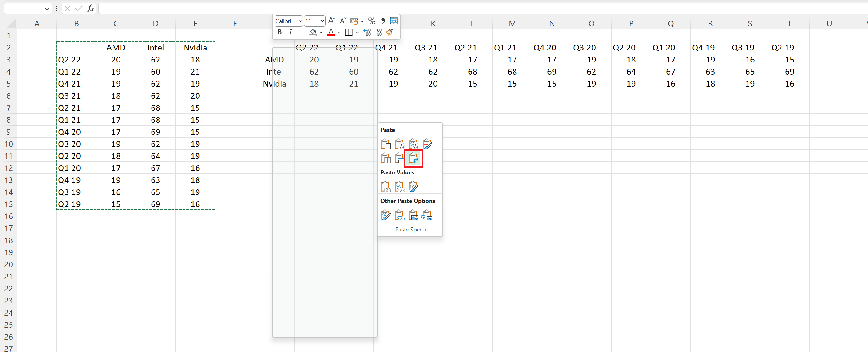
Task: Click the Select All corner triangle
Action: point(11,23)
